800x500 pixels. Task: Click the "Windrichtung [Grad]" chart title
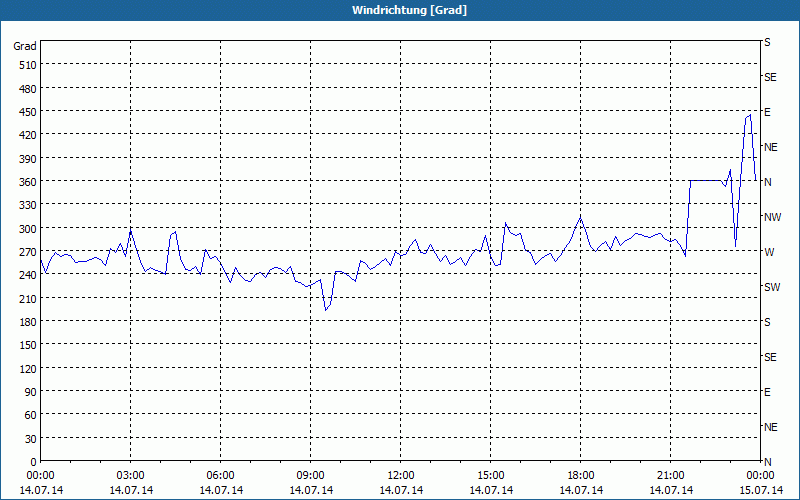click(409, 10)
